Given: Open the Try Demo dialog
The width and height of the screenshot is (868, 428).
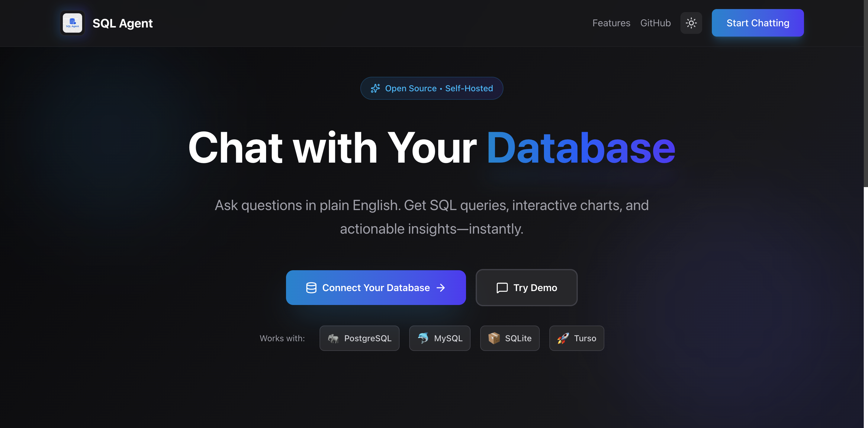Looking at the screenshot, I should 526,288.
